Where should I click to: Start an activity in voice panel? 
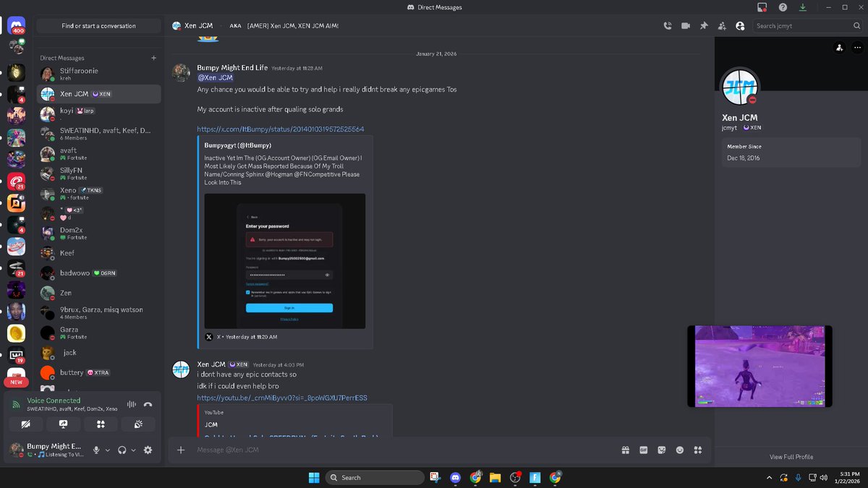[x=101, y=424]
